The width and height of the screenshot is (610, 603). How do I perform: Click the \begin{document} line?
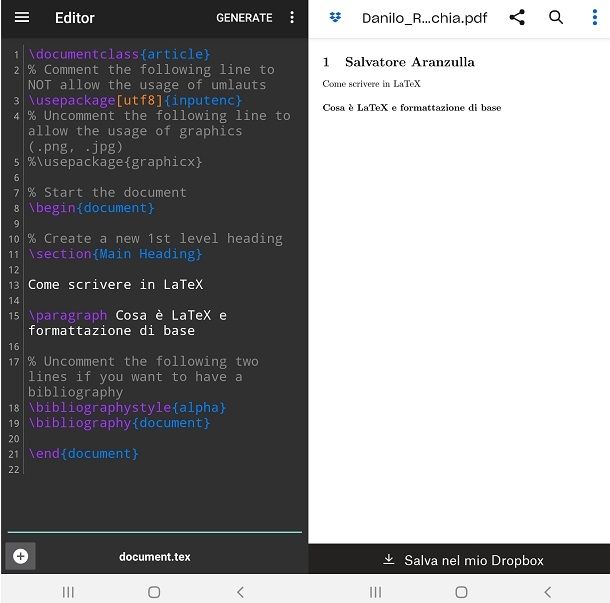click(x=91, y=208)
